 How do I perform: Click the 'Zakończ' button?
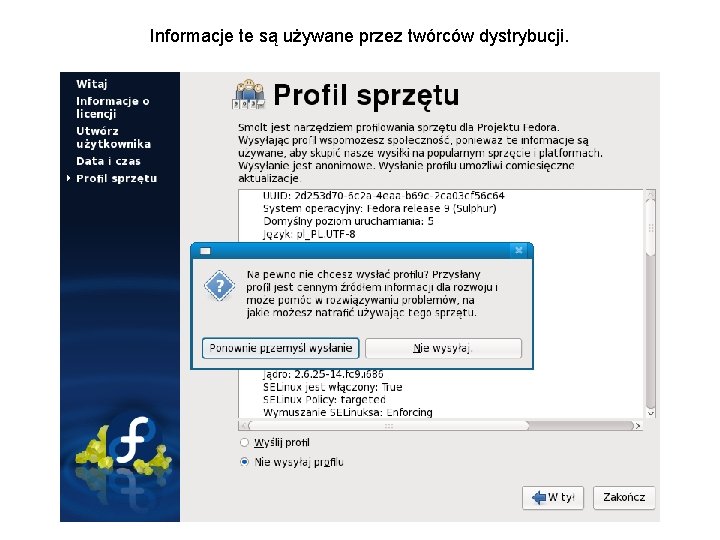click(x=624, y=498)
